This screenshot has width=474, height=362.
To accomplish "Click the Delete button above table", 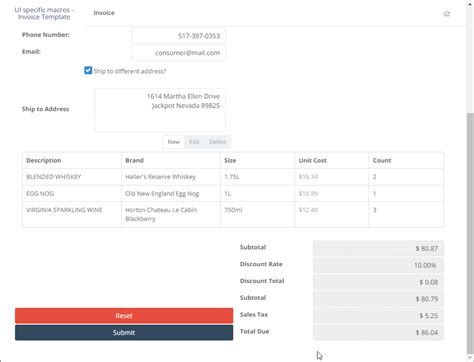I will click(217, 142).
